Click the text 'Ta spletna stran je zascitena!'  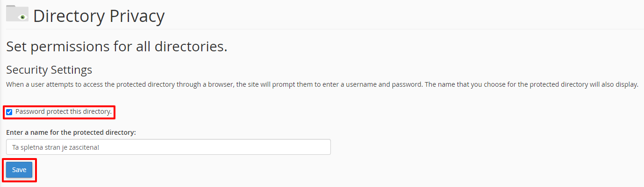[x=56, y=147]
